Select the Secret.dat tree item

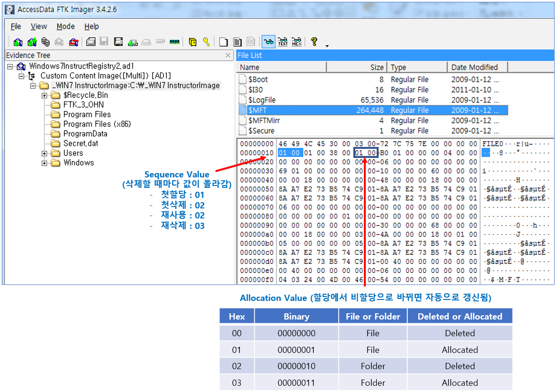pyautogui.click(x=81, y=144)
